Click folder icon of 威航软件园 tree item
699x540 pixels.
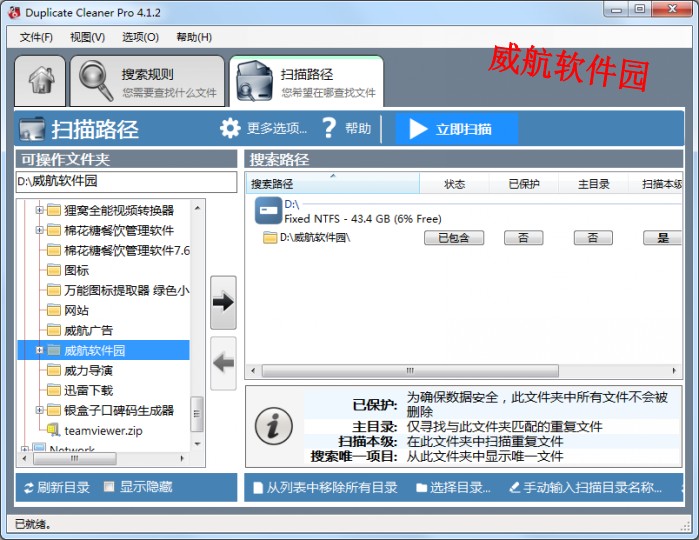coord(54,350)
